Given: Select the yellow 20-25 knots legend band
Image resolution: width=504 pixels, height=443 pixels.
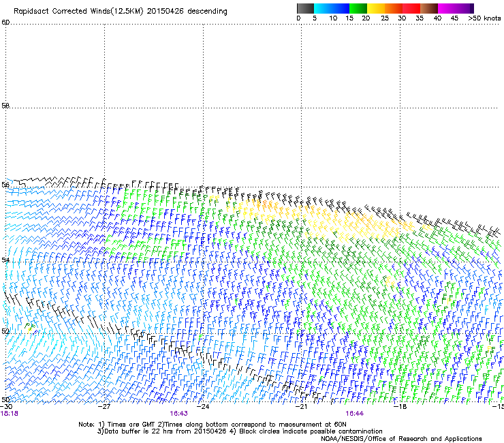Looking at the screenshot, I should coord(376,8).
